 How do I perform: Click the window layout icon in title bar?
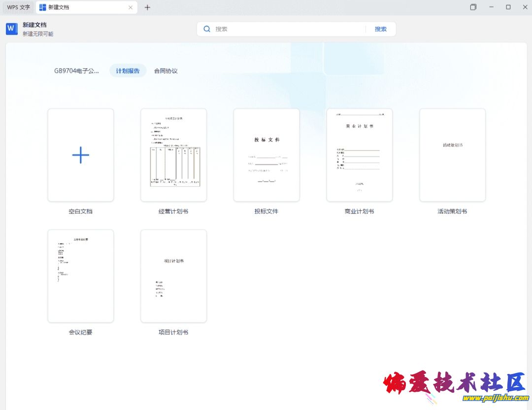(473, 7)
